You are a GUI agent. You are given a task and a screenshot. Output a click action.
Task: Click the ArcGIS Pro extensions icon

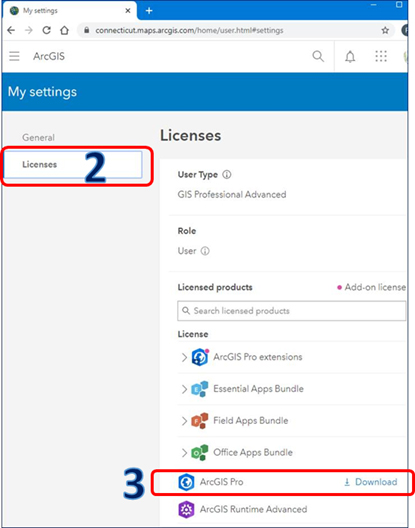tap(200, 357)
